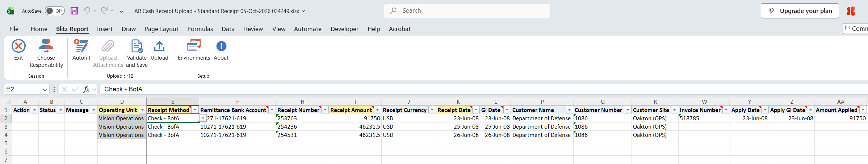Open the Status column filter

60,110
